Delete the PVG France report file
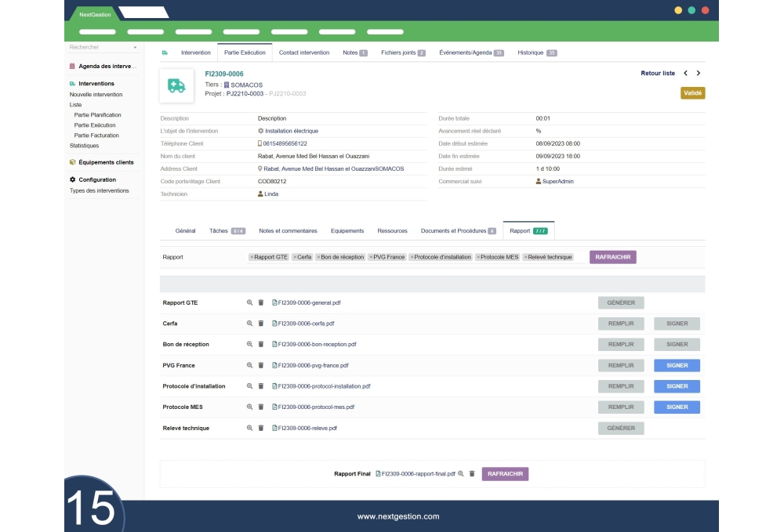The width and height of the screenshot is (784, 532). [261, 366]
